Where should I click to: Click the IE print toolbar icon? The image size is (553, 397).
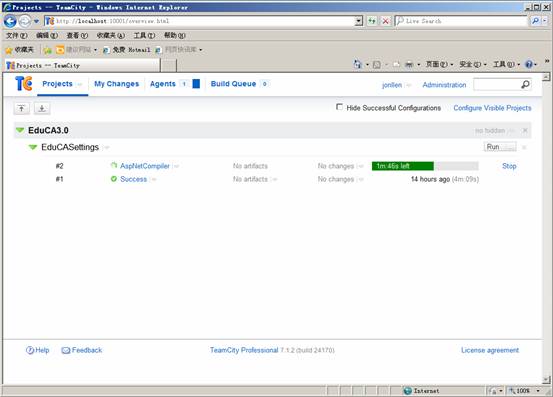click(409, 65)
